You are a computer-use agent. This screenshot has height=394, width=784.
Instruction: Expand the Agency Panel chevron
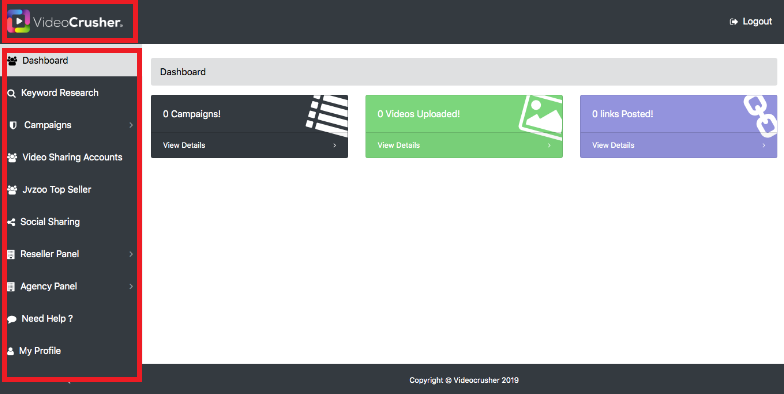[x=131, y=286]
